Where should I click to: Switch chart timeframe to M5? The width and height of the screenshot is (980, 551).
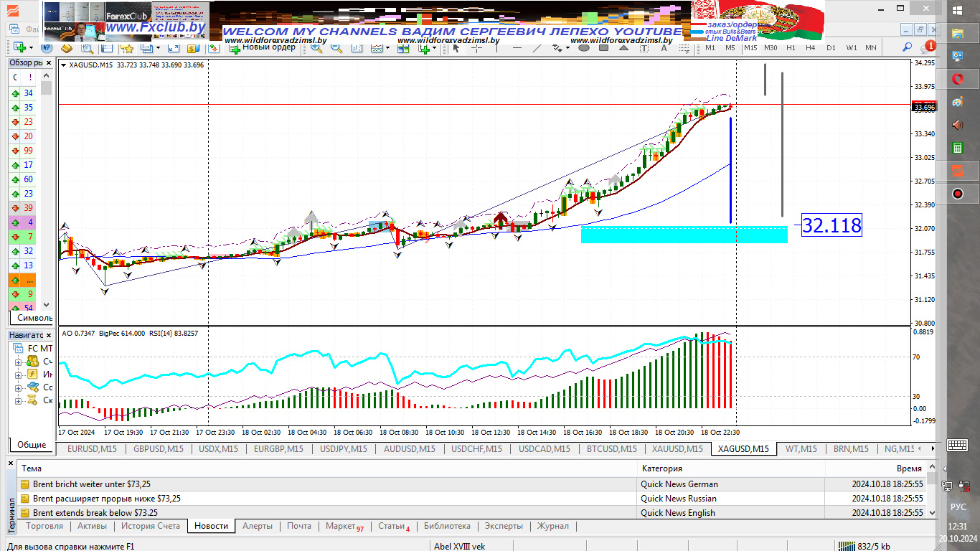click(x=730, y=48)
